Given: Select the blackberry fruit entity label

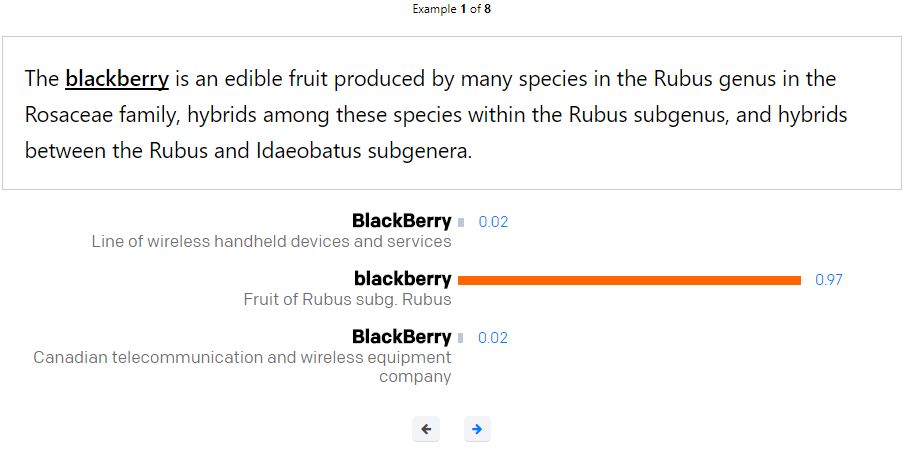Looking at the screenshot, I should pos(402,279).
